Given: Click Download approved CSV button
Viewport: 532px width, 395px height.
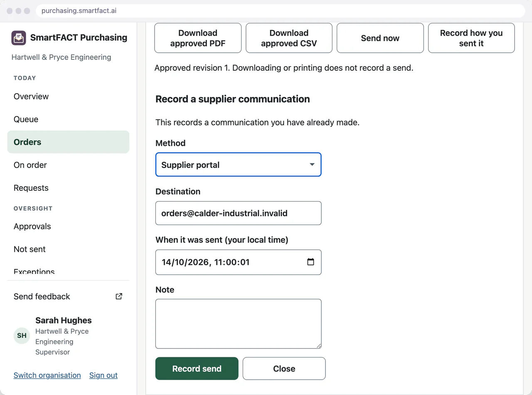Looking at the screenshot, I should point(289,38).
